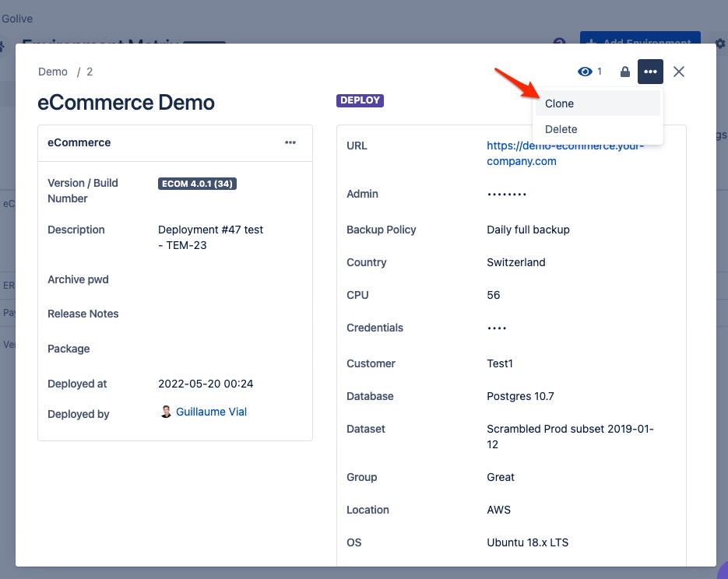Open the help question mark icon

[558, 43]
